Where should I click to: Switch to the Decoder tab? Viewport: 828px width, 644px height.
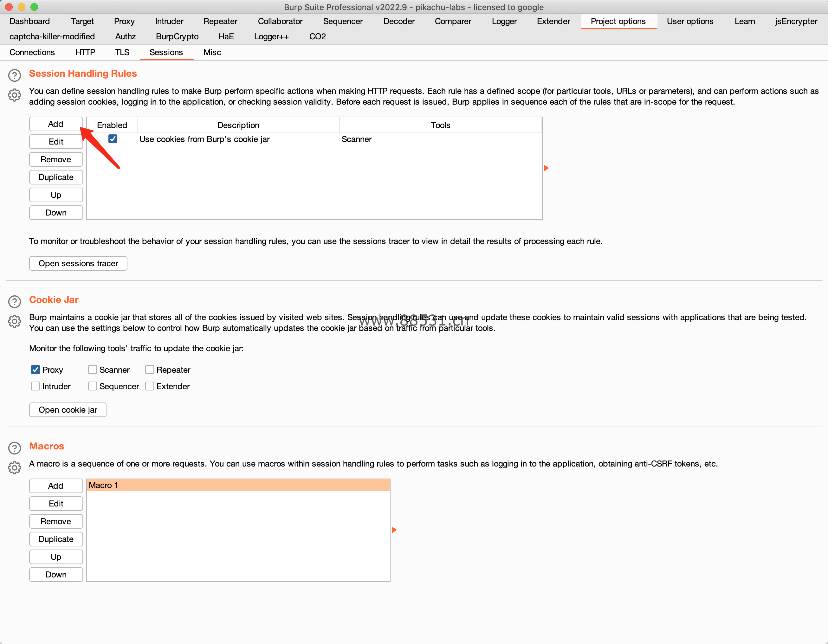399,21
